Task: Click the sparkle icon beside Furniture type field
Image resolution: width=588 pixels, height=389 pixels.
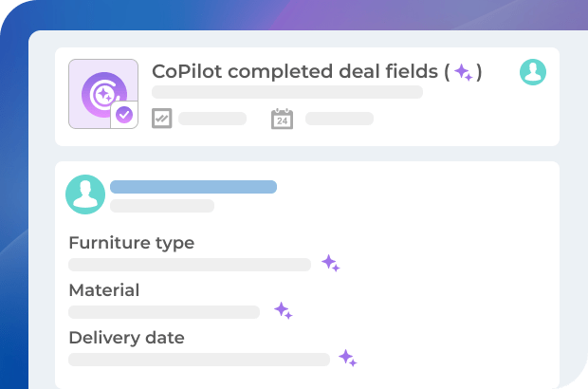Action: pos(330,264)
